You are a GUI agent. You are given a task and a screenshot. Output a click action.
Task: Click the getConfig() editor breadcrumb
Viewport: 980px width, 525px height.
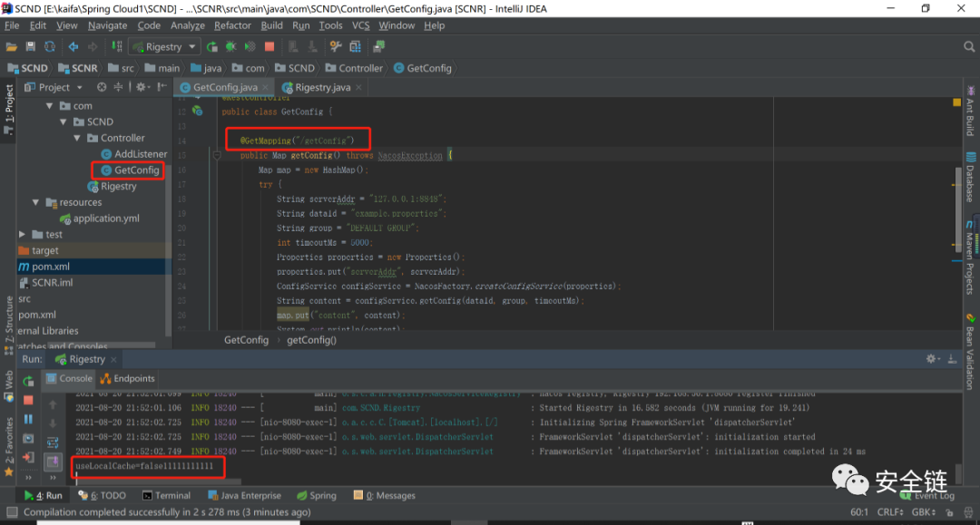[x=311, y=340]
